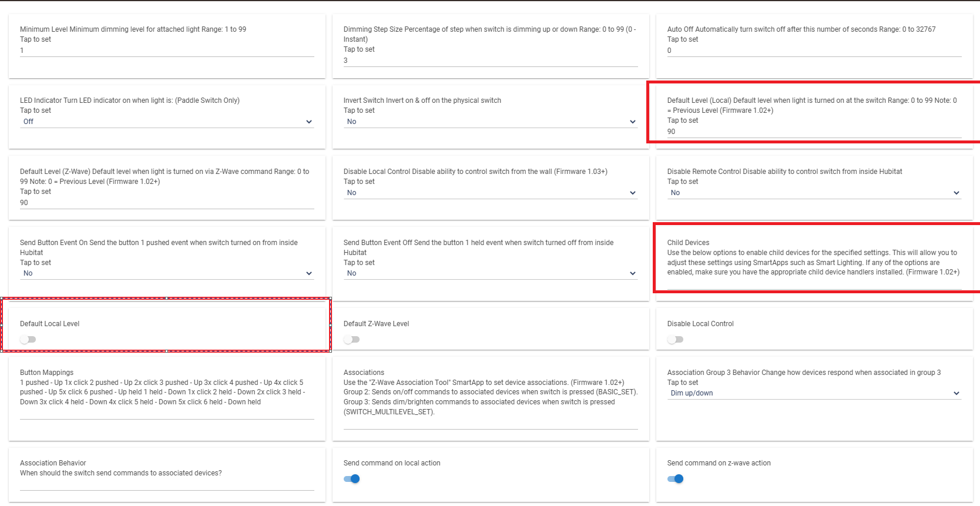Screen dimensions: 980x506
Task: Toggle the Default Local Level switch
Action: pyautogui.click(x=28, y=340)
